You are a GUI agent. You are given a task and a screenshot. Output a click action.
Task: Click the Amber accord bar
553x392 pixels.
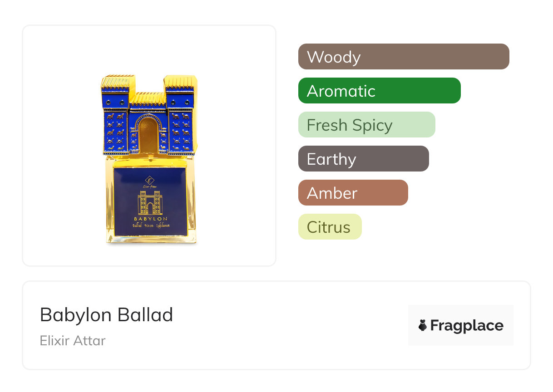353,193
